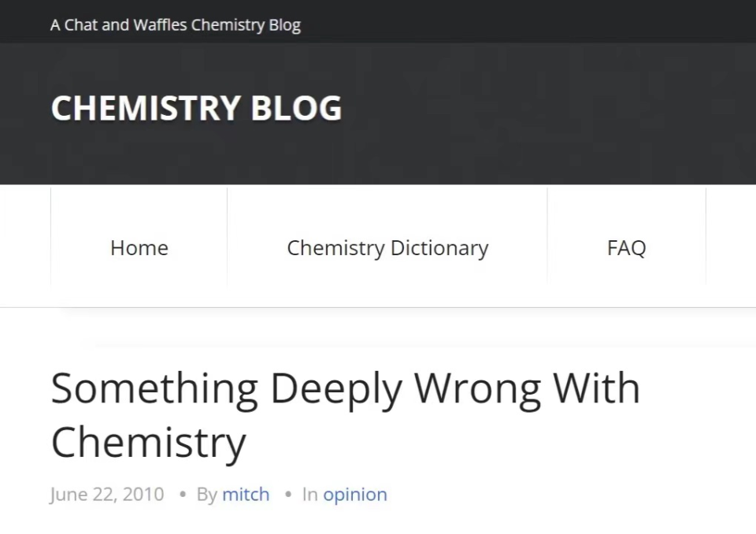Go to the Chemistry Dictionary page

[387, 248]
